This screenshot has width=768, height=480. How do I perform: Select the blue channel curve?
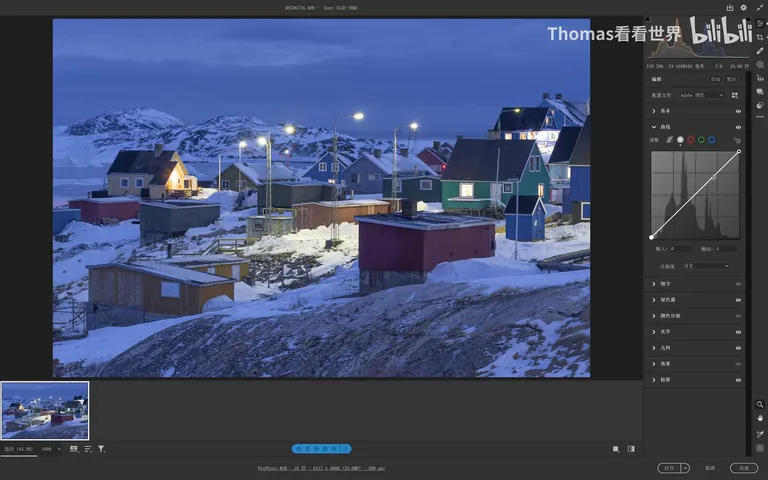(x=711, y=140)
